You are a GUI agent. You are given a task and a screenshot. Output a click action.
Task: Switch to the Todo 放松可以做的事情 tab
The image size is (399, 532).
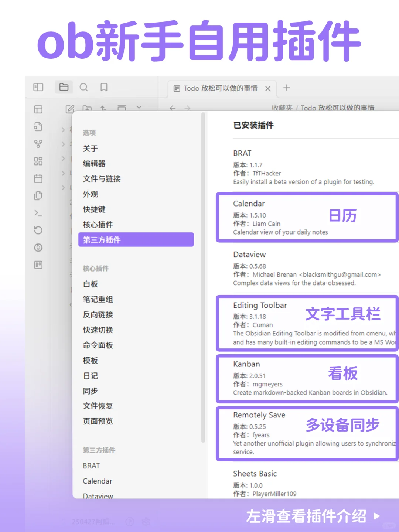(x=222, y=88)
